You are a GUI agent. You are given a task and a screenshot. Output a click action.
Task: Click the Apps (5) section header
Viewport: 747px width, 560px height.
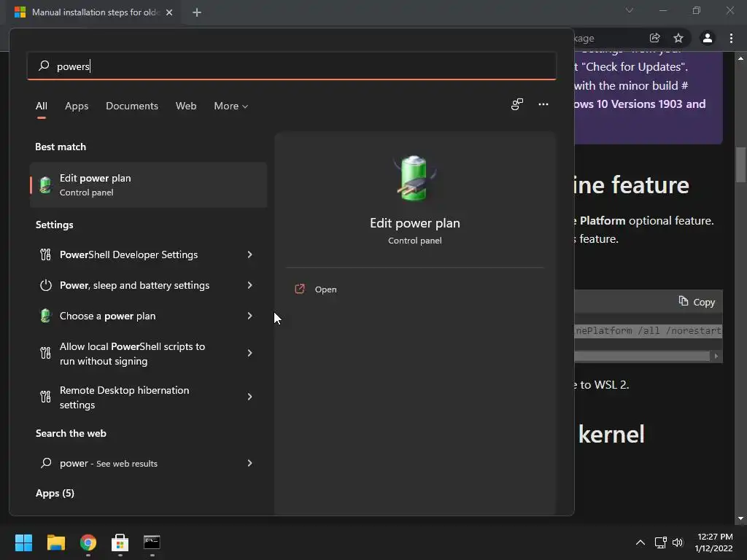55,494
